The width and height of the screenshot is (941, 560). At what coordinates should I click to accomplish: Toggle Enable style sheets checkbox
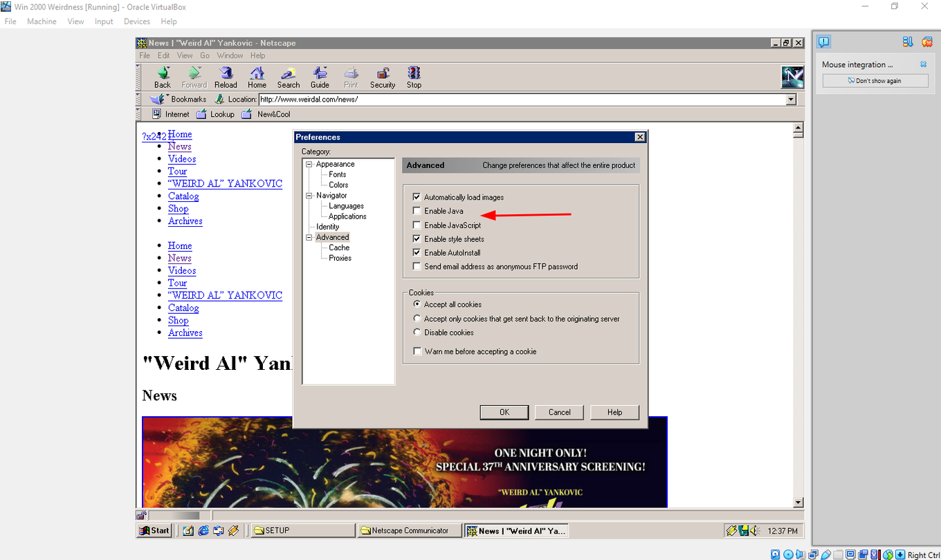[x=417, y=239]
